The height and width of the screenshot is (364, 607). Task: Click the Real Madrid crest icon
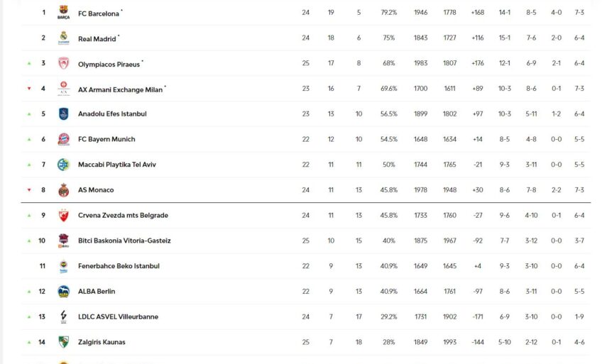(x=64, y=38)
